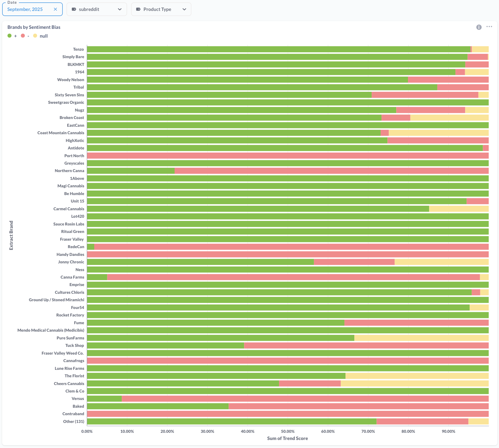The height and width of the screenshot is (448, 499).
Task: Select the yellow Broken Coast null segment
Action: click(x=449, y=118)
